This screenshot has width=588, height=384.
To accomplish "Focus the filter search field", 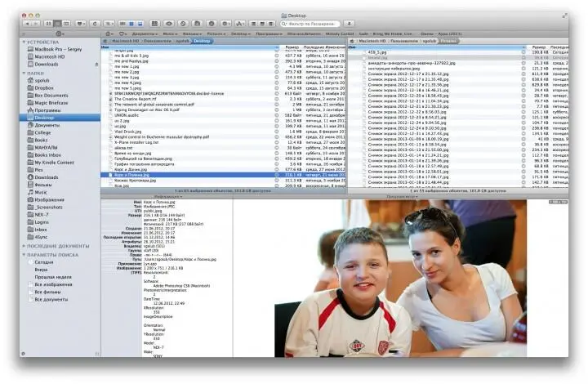I will click(310, 24).
